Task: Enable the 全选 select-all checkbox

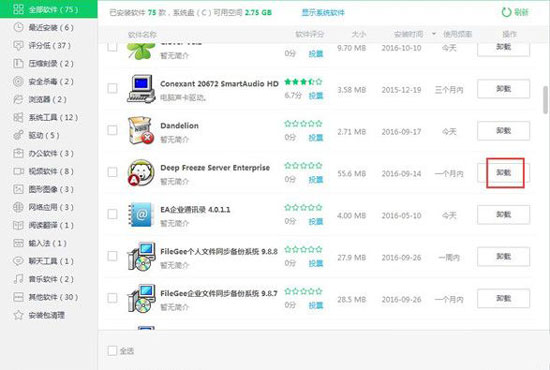Action: pos(112,351)
